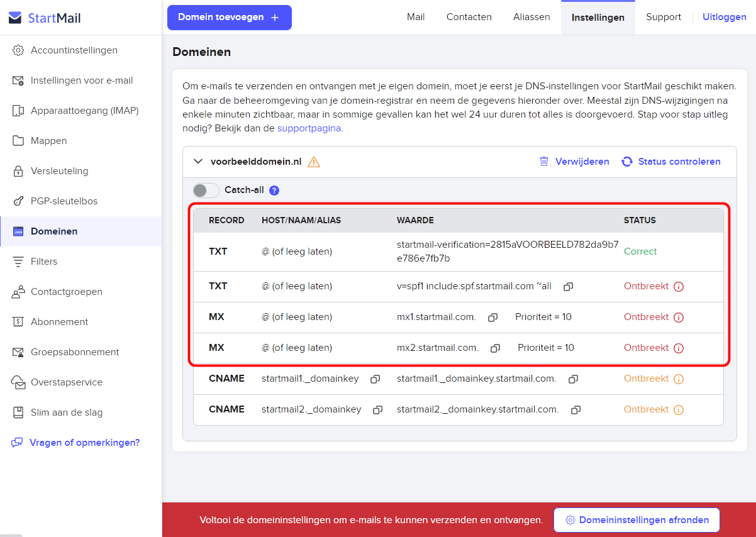This screenshot has width=756, height=537.
Task: Click the Correct status text
Action: click(x=640, y=252)
